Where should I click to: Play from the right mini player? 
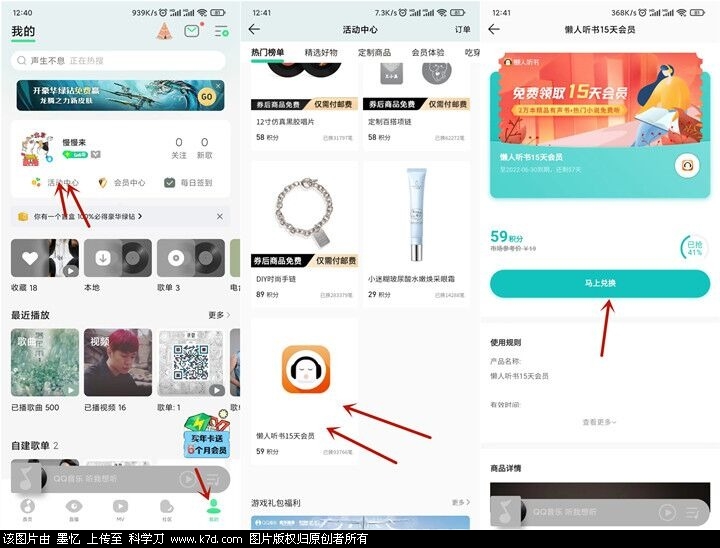[x=667, y=512]
